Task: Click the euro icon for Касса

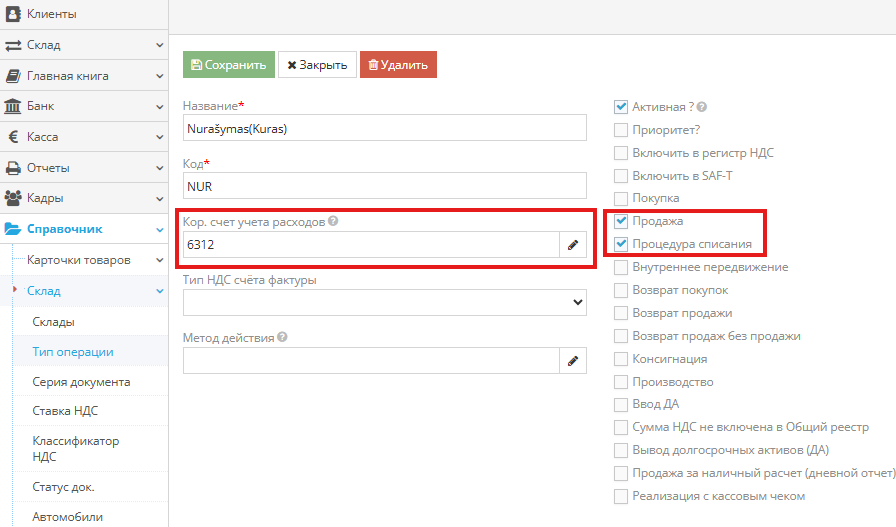Action: [14, 137]
